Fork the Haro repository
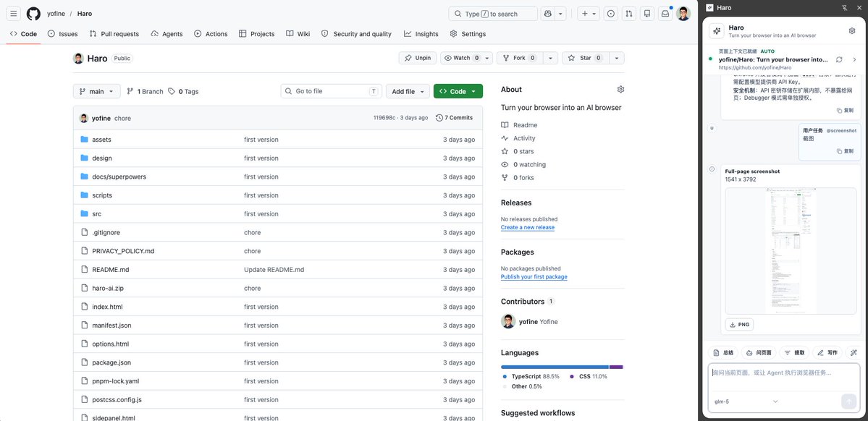 [520, 58]
